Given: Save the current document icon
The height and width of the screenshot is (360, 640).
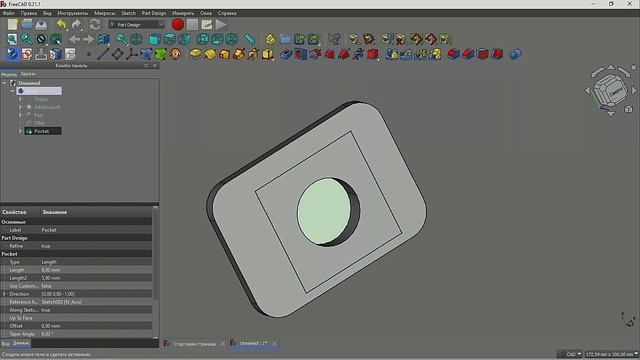Looking at the screenshot, I should click(x=41, y=24).
